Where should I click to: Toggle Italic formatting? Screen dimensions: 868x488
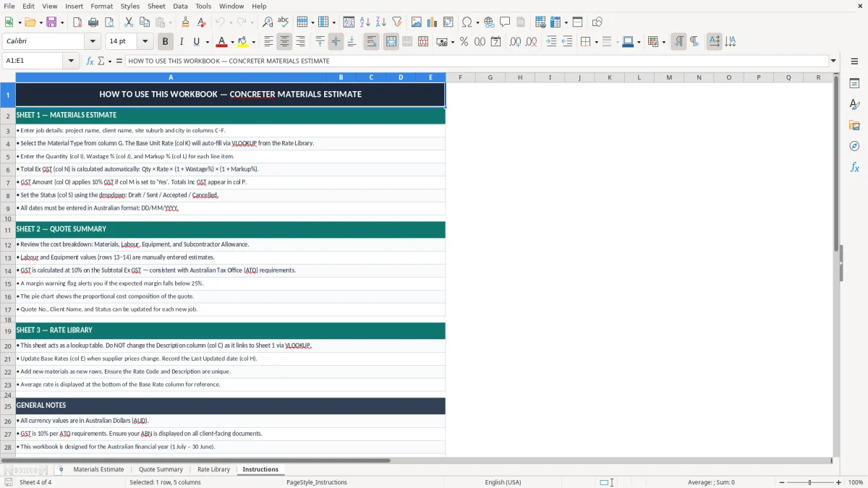pos(182,42)
